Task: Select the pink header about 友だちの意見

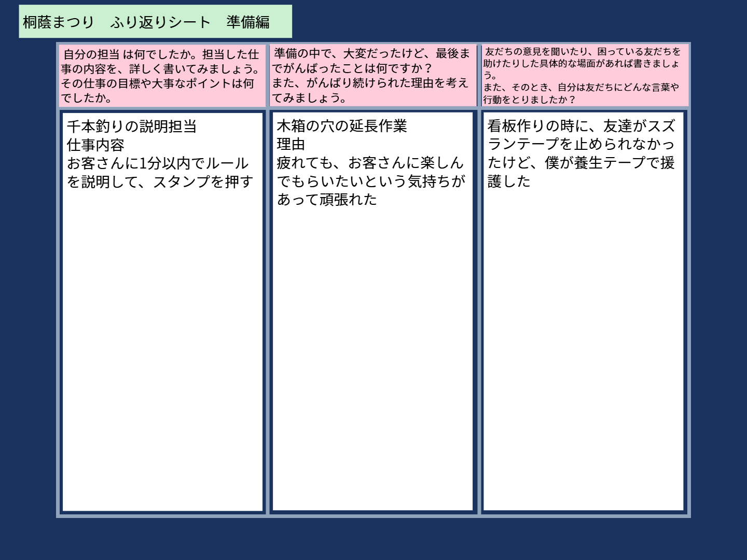Action: coord(585,76)
